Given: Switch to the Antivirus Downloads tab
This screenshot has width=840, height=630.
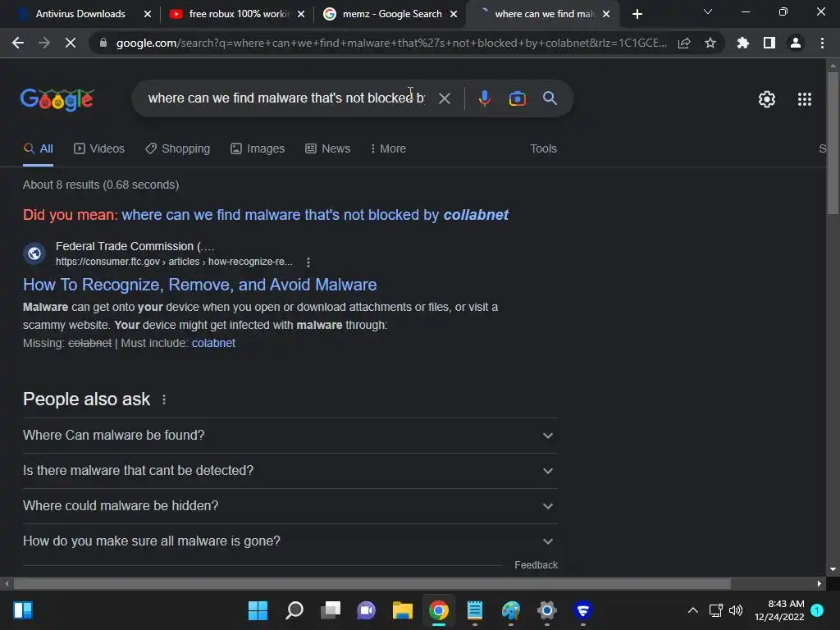Looking at the screenshot, I should pyautogui.click(x=80, y=14).
